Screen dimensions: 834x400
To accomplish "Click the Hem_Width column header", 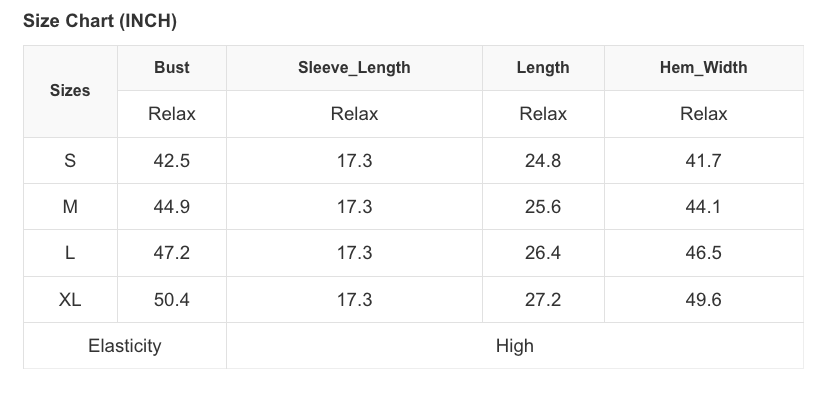I will point(703,68).
